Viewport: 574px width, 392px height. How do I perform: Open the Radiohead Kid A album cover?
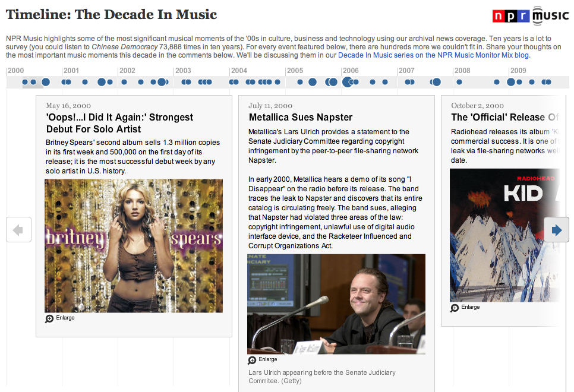pyautogui.click(x=505, y=235)
